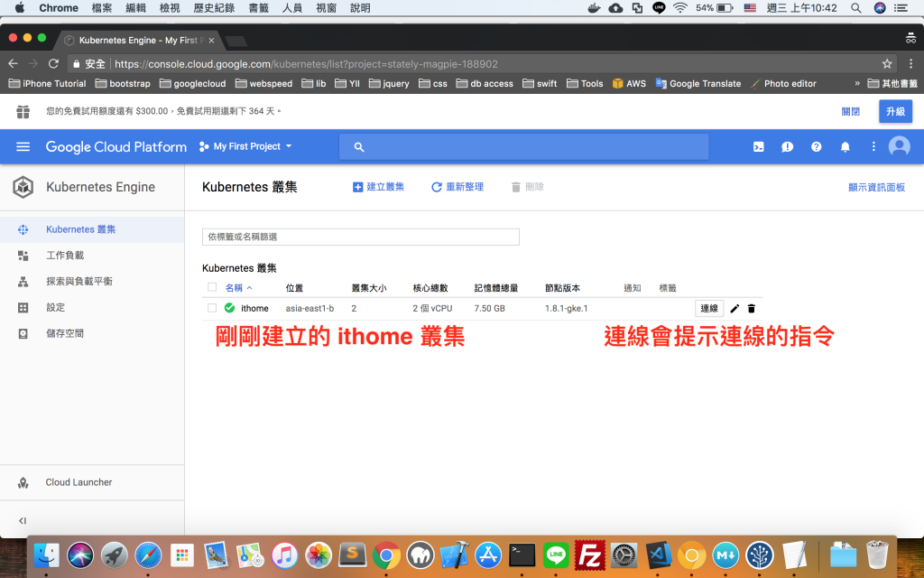Click the ithome green status check icon
This screenshot has width=924, height=578.
point(230,308)
